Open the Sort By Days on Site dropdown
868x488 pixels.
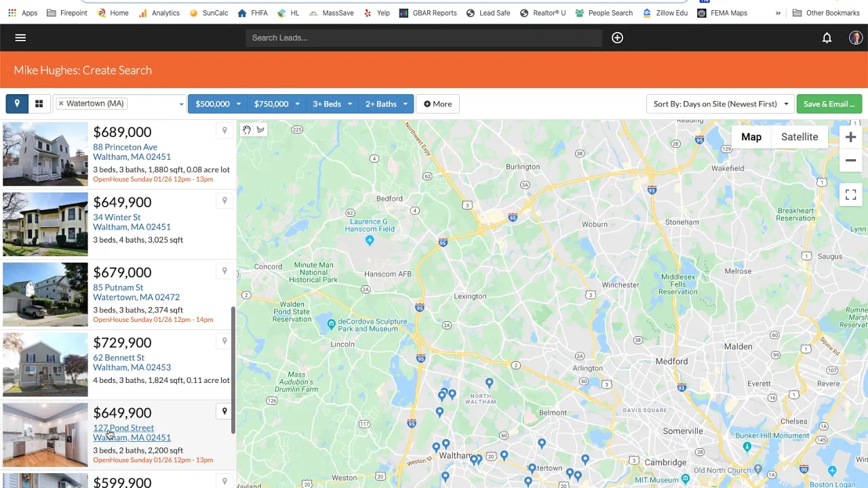(720, 104)
